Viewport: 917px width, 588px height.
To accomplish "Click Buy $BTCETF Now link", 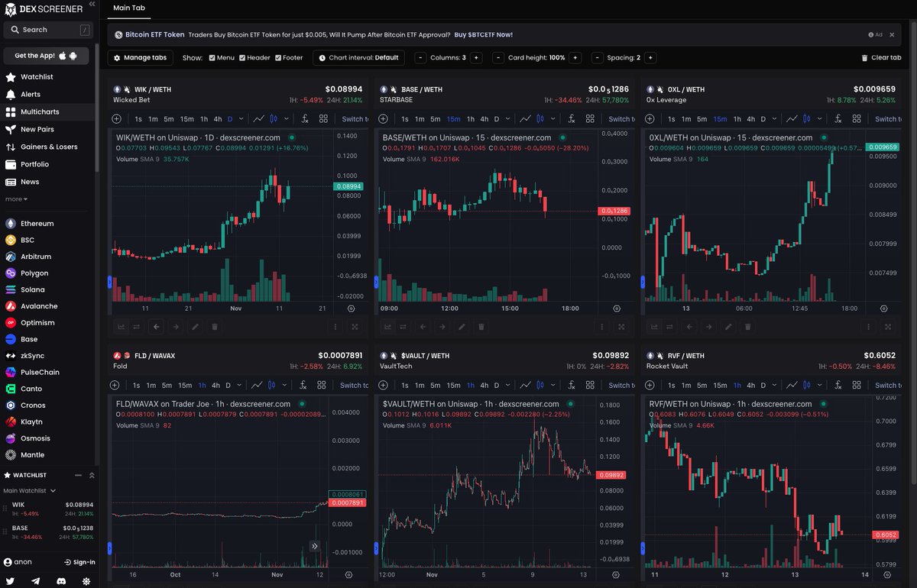I will (x=483, y=34).
